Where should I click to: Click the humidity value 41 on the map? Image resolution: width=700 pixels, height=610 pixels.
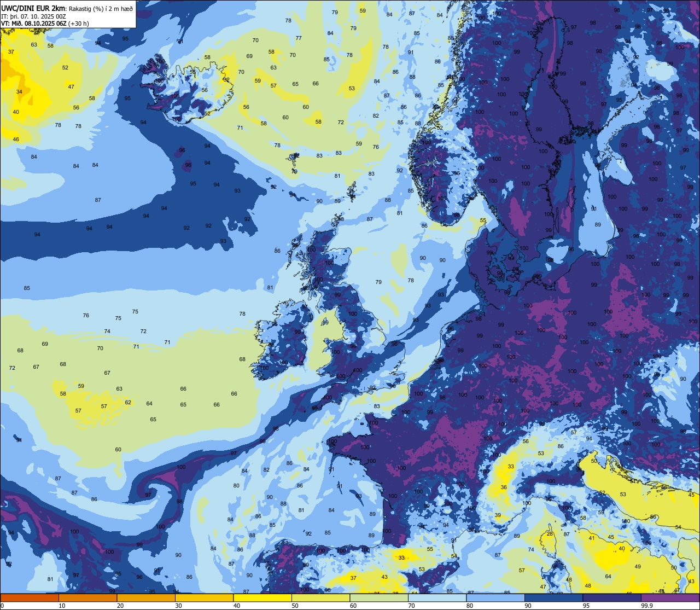click(x=591, y=538)
